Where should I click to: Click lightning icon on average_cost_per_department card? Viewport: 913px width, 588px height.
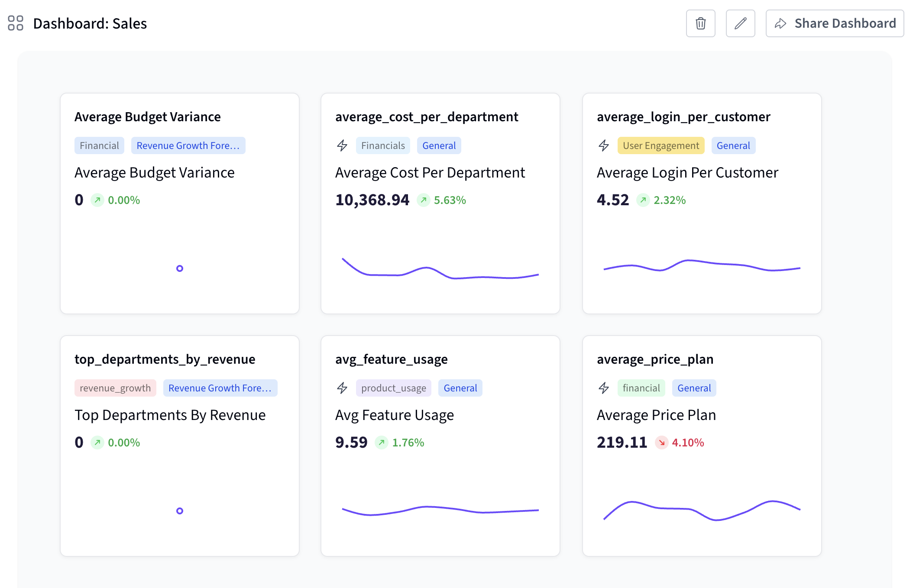342,145
